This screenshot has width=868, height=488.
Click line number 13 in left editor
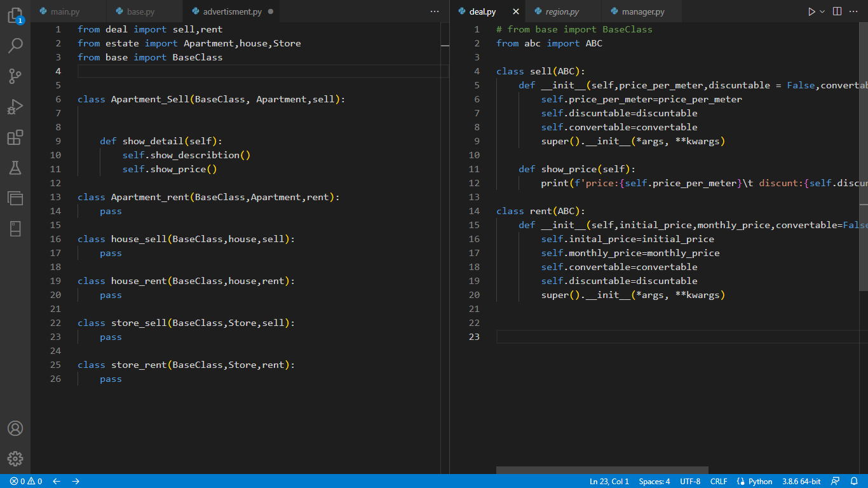pyautogui.click(x=55, y=197)
